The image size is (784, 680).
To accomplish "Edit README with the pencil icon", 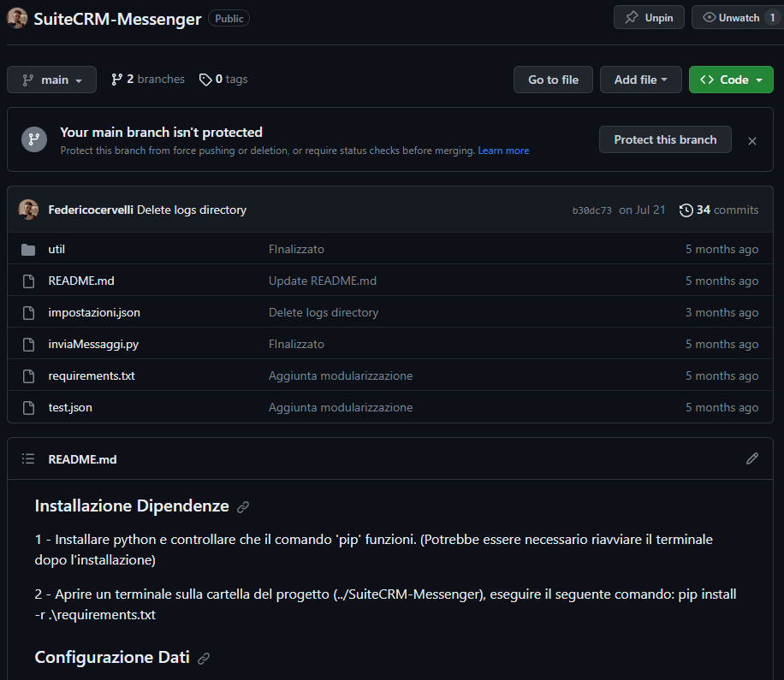I will click(752, 458).
